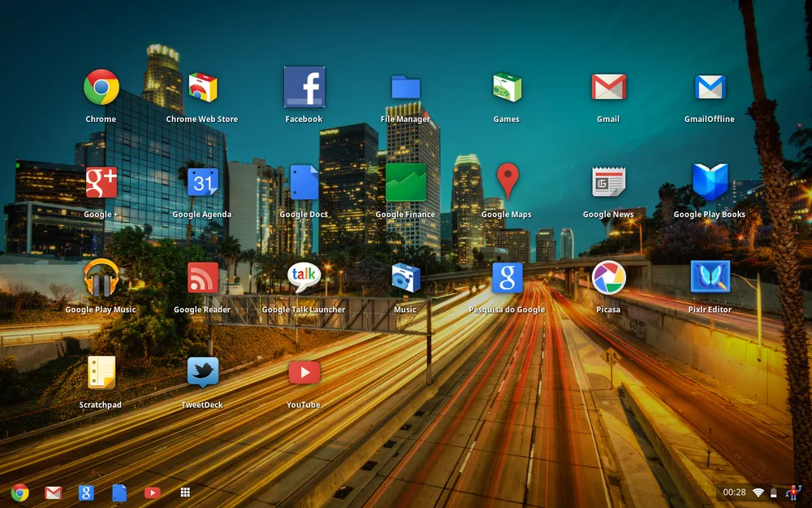Open Google Reader app
Image resolution: width=812 pixels, height=508 pixels.
click(x=202, y=278)
